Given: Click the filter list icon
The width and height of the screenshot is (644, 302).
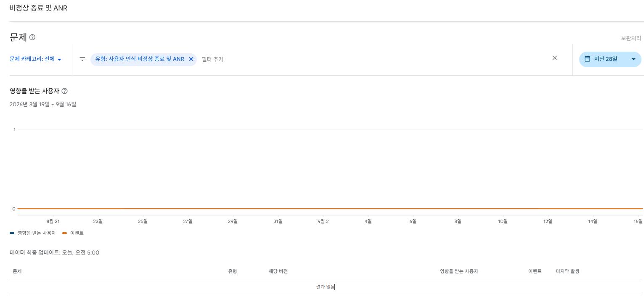Looking at the screenshot, I should pos(82,59).
